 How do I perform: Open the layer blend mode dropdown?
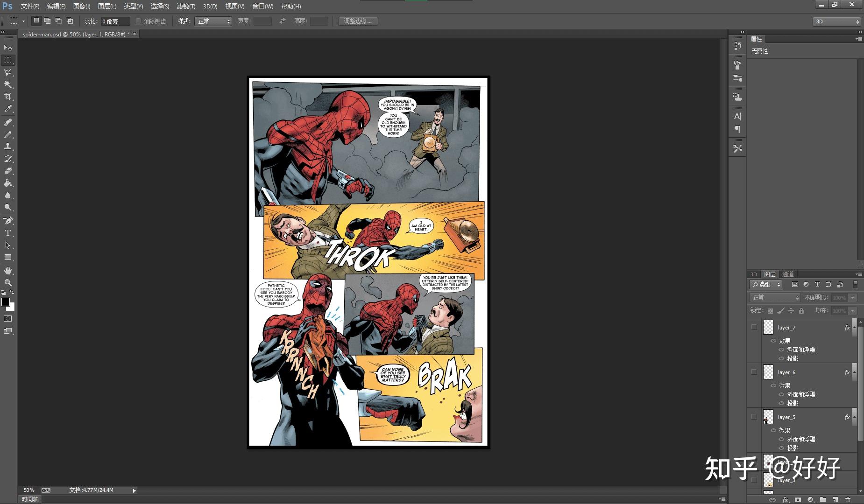click(x=775, y=298)
